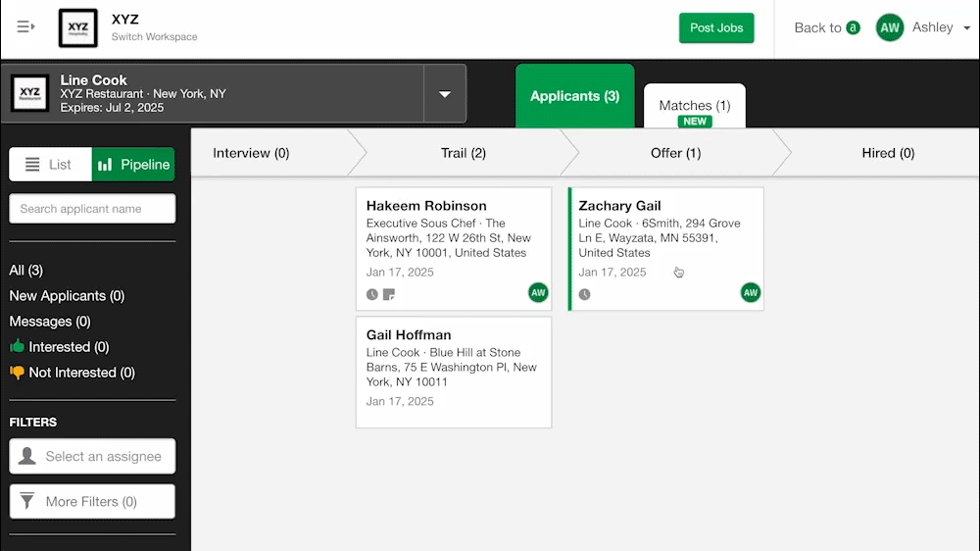Viewport: 980px width, 551px height.
Task: Open the hamburger sidebar menu icon
Action: (x=25, y=27)
